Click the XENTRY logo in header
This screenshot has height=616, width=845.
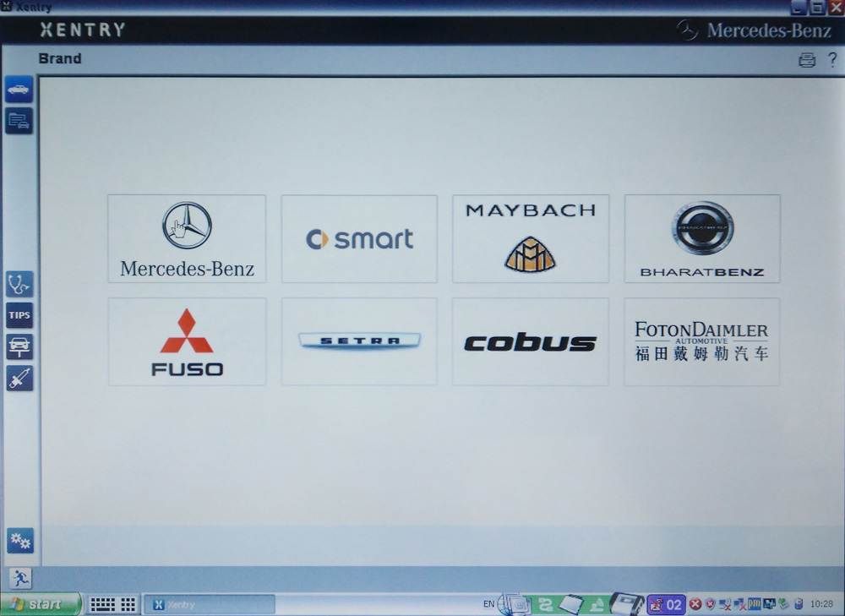(x=83, y=30)
